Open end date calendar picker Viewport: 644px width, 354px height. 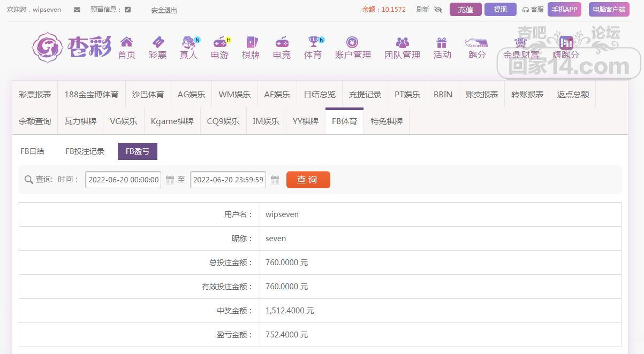(x=275, y=180)
